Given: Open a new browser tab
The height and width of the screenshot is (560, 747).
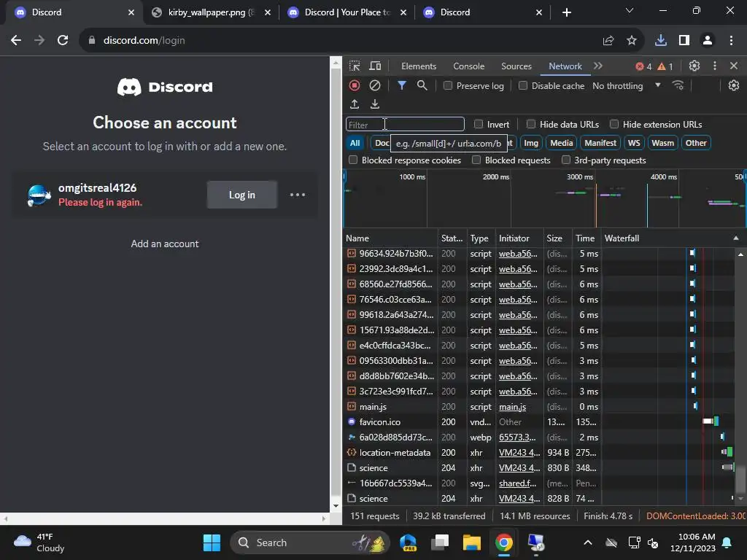Looking at the screenshot, I should (x=566, y=12).
